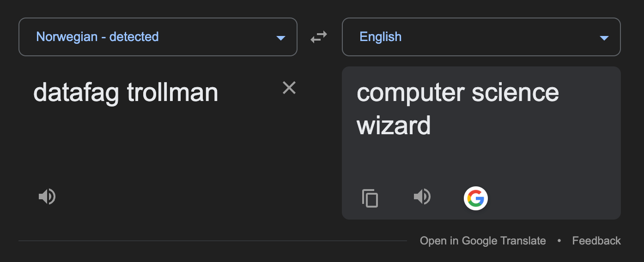Search the translation with the Google icon
The image size is (644, 262).
coord(476,198)
